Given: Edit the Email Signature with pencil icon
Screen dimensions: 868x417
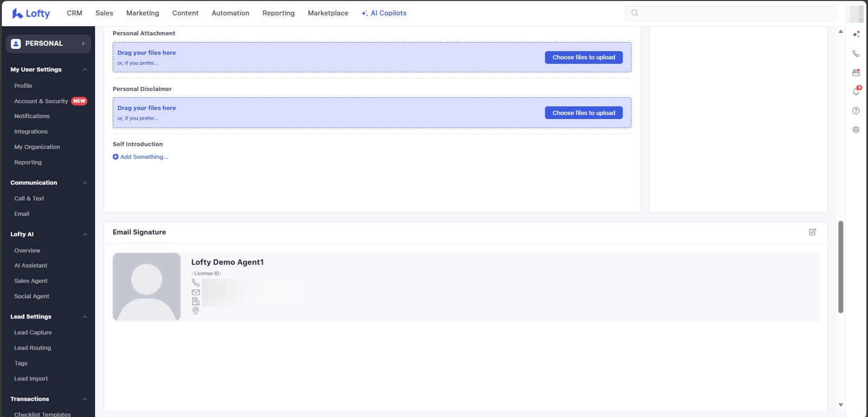Looking at the screenshot, I should coord(812,232).
